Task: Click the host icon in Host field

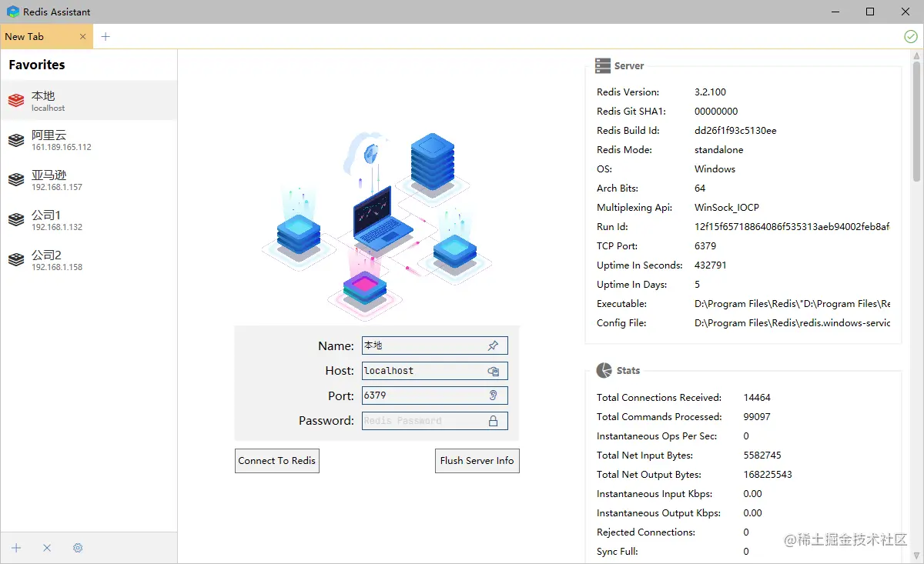Action: click(x=494, y=371)
